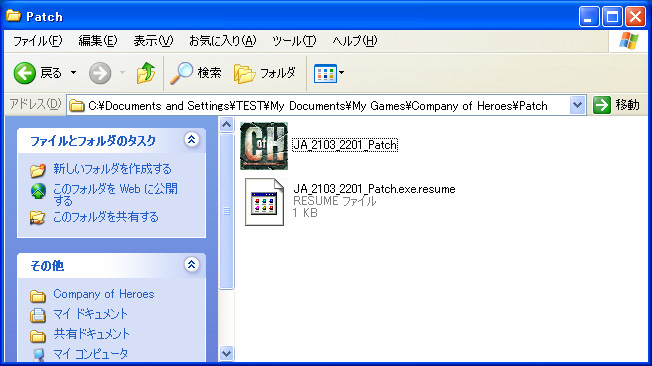The image size is (652, 366).
Task: Select the JA_2103_2201_Patch CoH icon
Action: pos(264,146)
